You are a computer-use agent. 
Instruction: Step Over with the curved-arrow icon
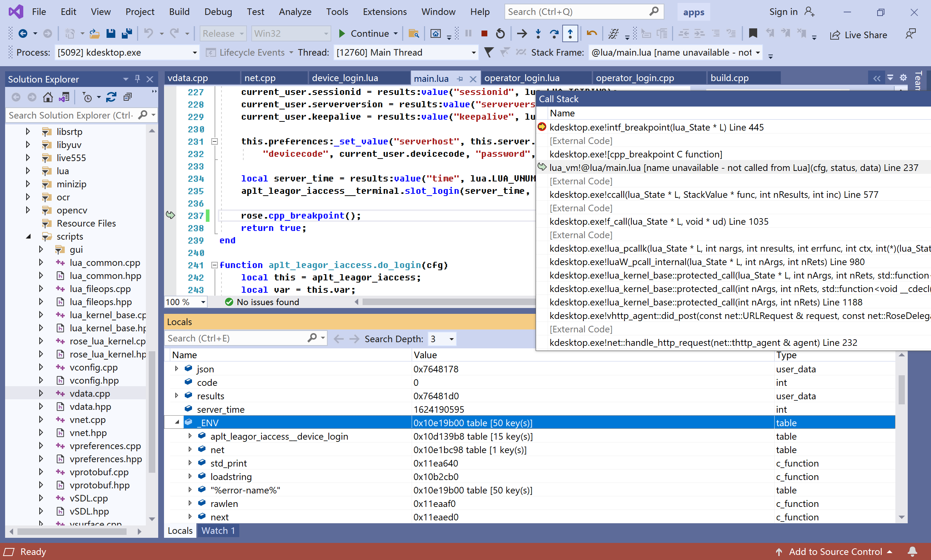(x=554, y=33)
